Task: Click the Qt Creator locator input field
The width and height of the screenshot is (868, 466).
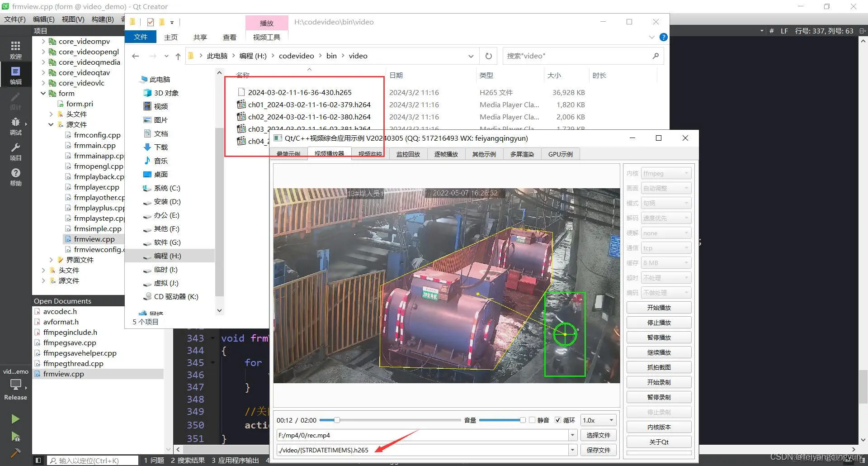Action: [93, 461]
